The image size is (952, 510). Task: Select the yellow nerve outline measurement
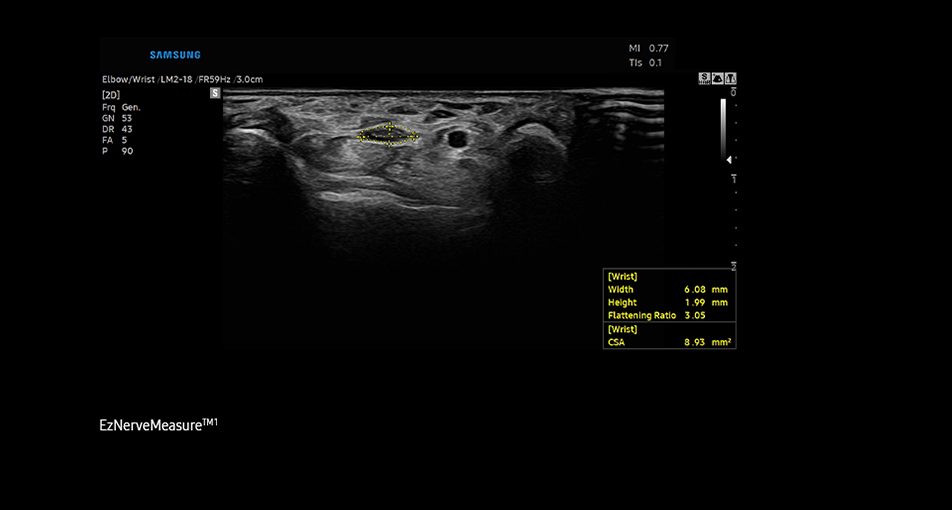389,135
